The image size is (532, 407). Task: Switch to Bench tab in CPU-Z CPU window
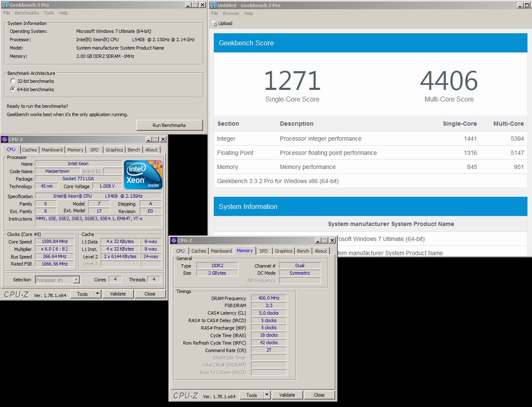point(134,150)
